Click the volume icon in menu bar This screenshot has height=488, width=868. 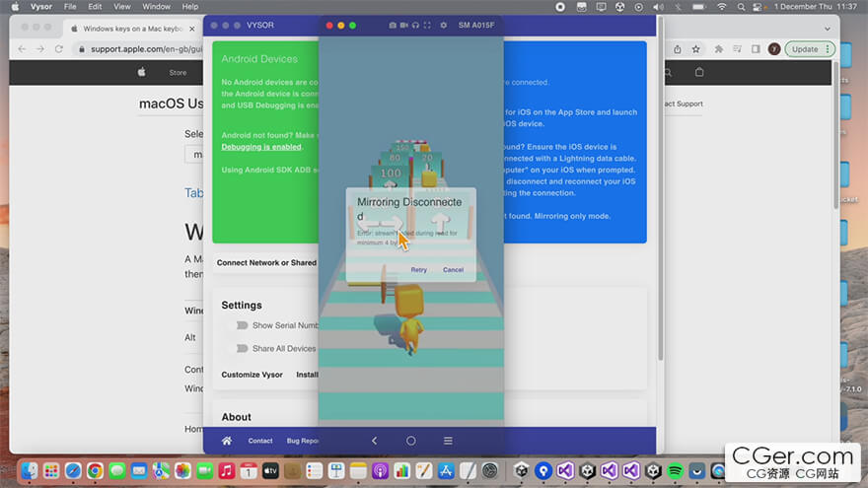[x=658, y=7]
